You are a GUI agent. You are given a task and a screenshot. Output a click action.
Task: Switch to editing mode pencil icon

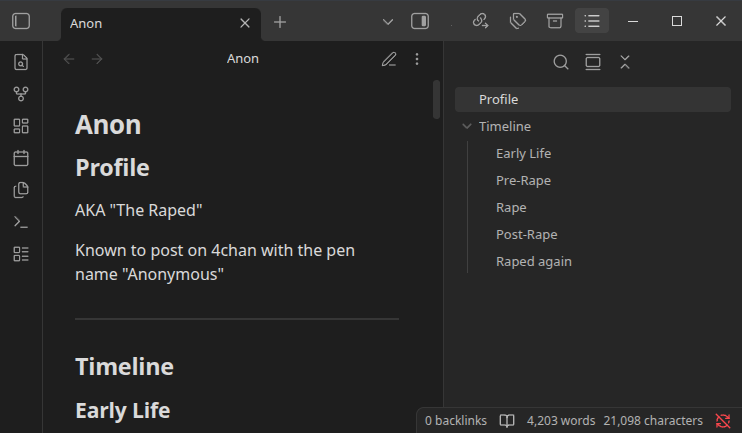pos(389,59)
